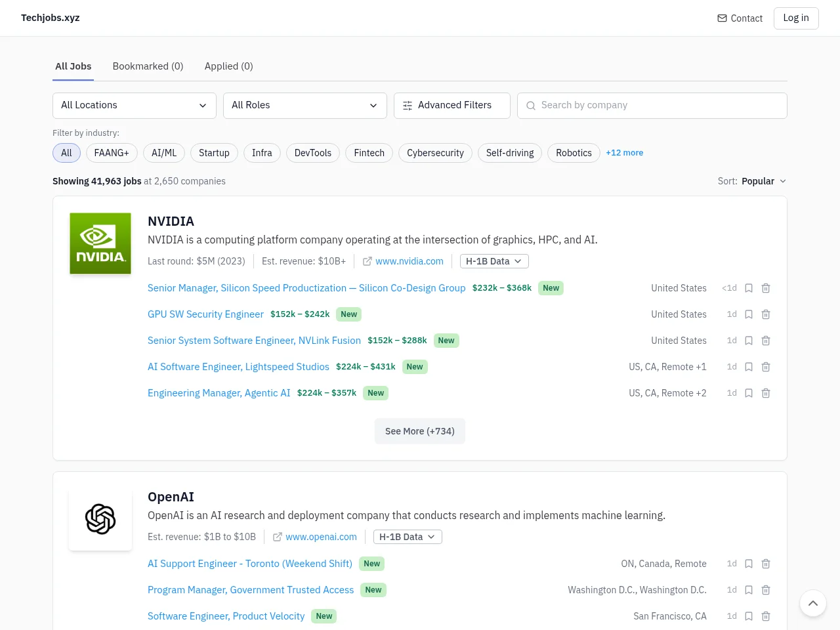
Task: Focus the Search by company field
Action: coord(652,106)
